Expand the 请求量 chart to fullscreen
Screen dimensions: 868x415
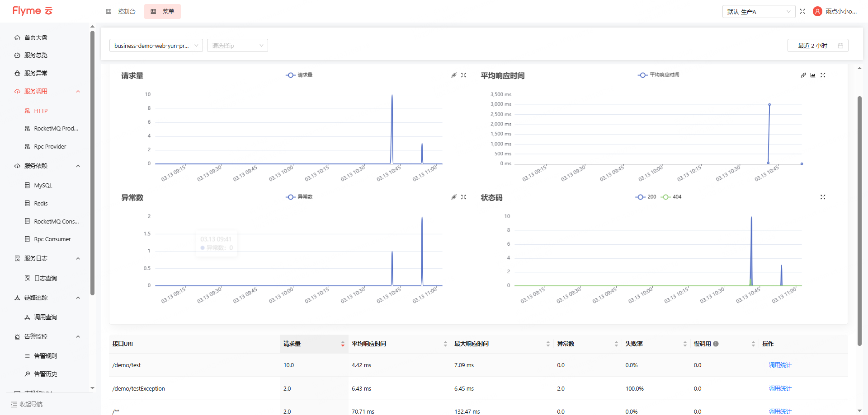coord(463,75)
